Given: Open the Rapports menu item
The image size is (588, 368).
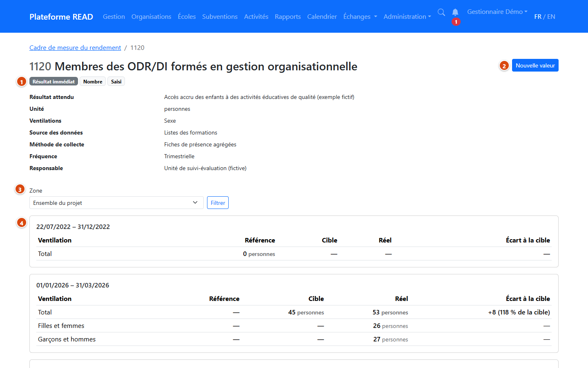Looking at the screenshot, I should [288, 17].
